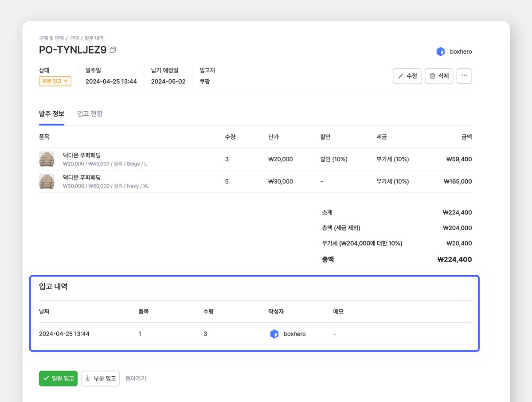Click the Navy XL 덕다운 푸퍼패딩 thumbnail
The image size is (532, 402).
point(47,181)
